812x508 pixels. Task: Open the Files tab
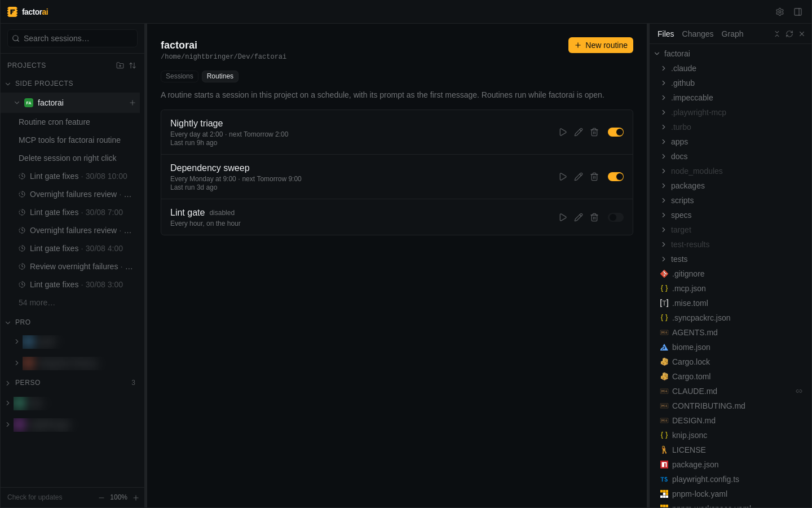[x=665, y=34]
